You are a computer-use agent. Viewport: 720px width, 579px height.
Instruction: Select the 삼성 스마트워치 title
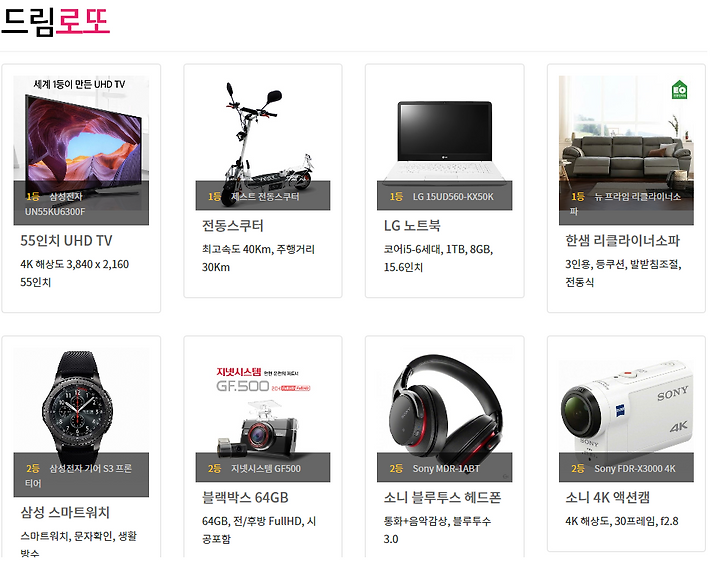[65, 512]
